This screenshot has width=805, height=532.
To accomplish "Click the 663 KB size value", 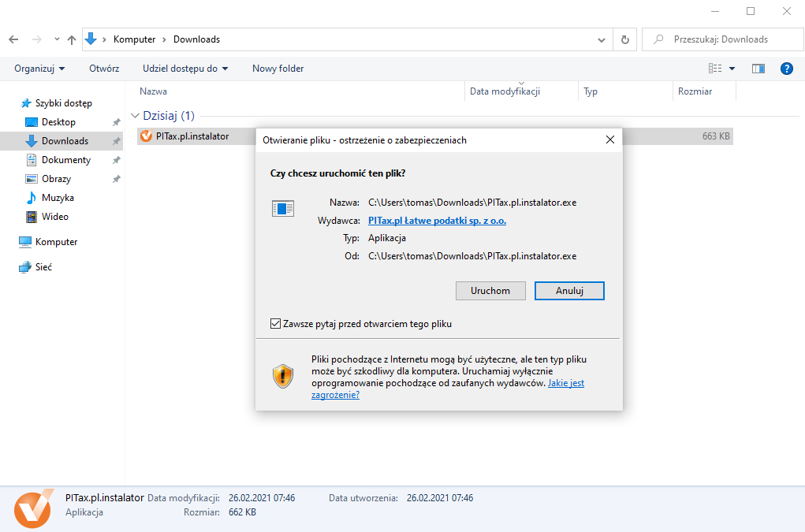I will (x=716, y=136).
